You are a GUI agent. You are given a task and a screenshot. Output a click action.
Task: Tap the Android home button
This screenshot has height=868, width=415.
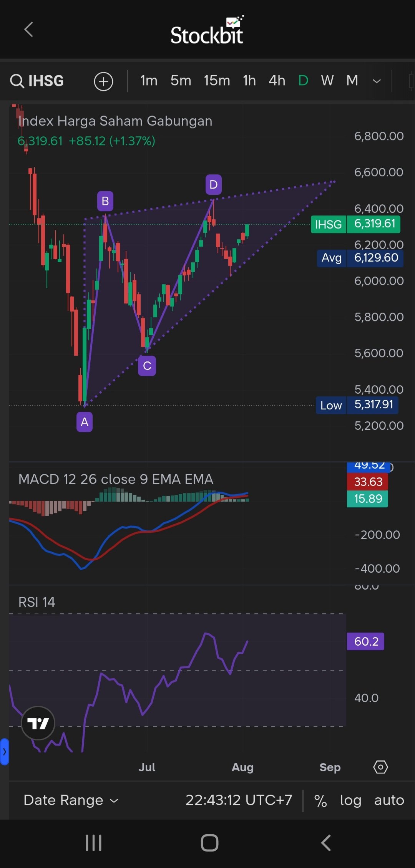(x=209, y=843)
